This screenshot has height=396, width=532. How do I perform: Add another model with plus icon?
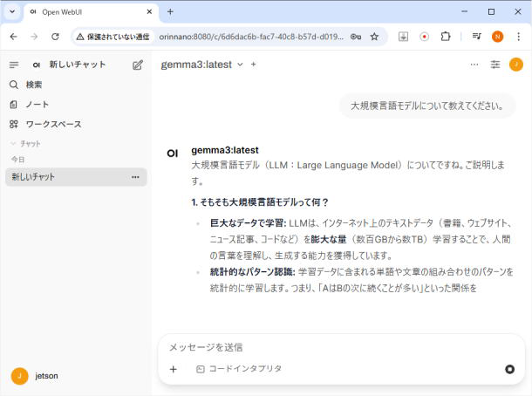pyautogui.click(x=254, y=65)
